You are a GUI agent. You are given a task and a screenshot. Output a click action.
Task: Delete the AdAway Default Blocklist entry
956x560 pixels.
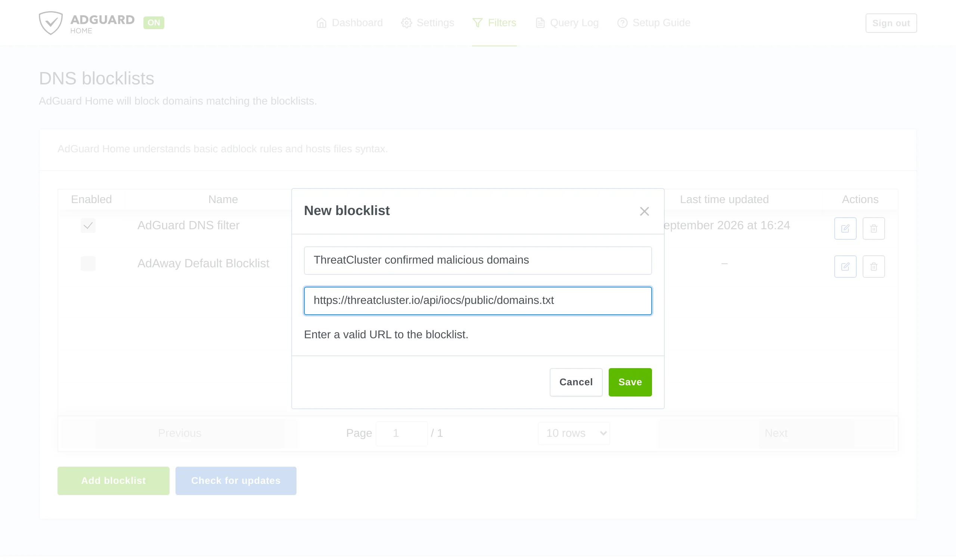pyautogui.click(x=874, y=267)
